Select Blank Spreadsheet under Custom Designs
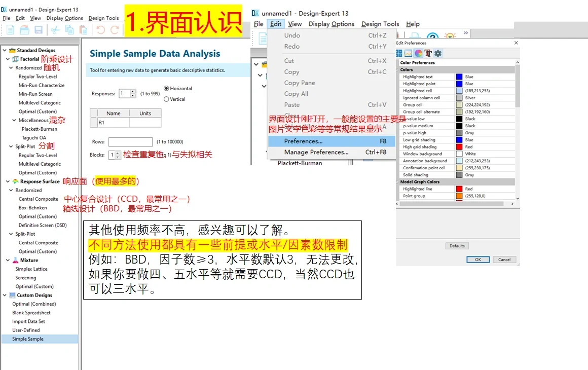The image size is (588, 370). 31,313
